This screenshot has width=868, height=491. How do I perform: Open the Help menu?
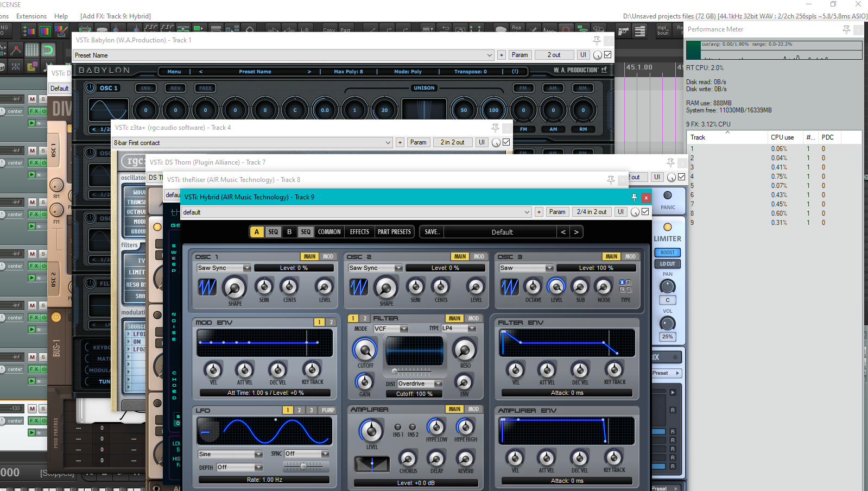coord(61,16)
